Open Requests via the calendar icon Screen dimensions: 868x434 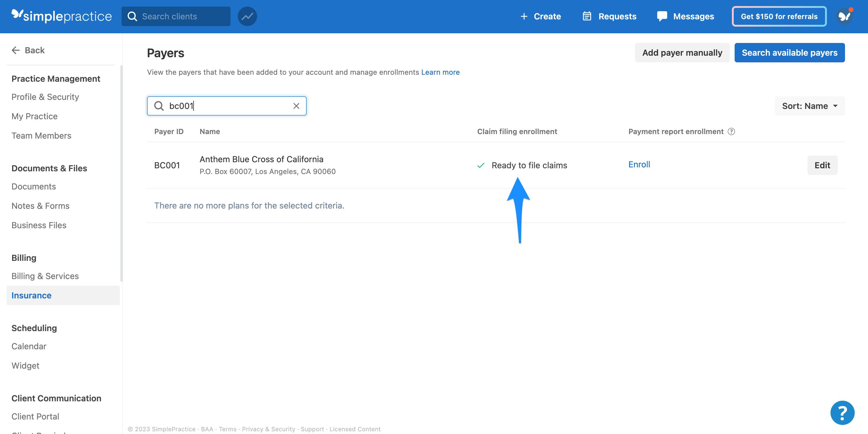[x=587, y=16]
